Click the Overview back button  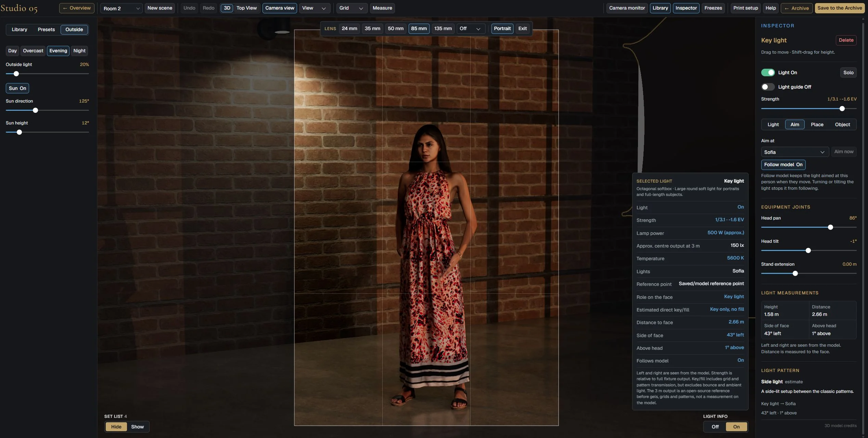point(77,8)
